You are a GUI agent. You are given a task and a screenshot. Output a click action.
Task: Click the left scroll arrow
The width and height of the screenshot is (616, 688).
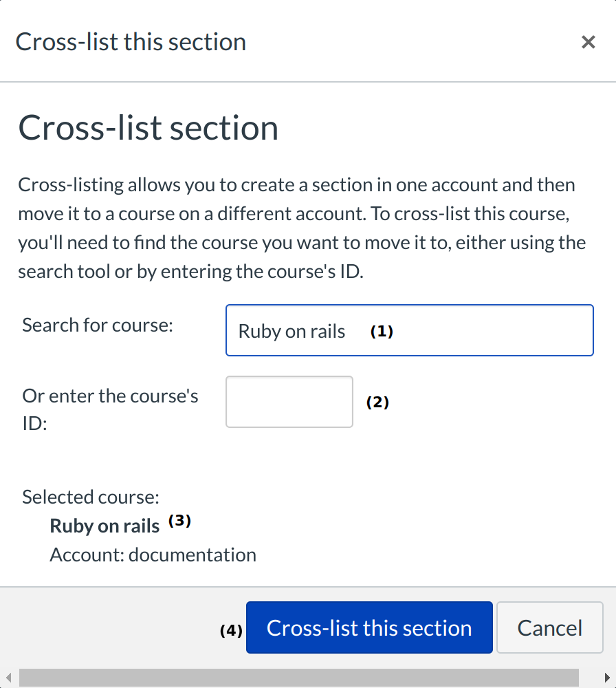pyautogui.click(x=8, y=677)
